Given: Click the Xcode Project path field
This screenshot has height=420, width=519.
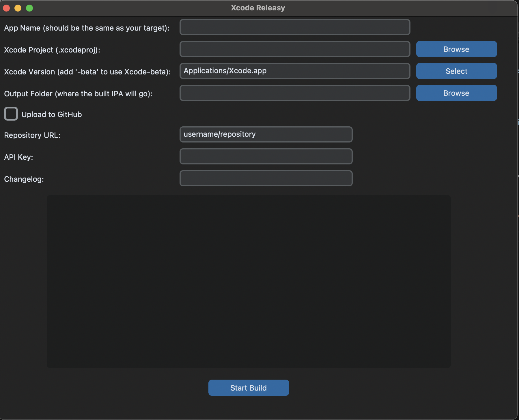Looking at the screenshot, I should pyautogui.click(x=295, y=49).
